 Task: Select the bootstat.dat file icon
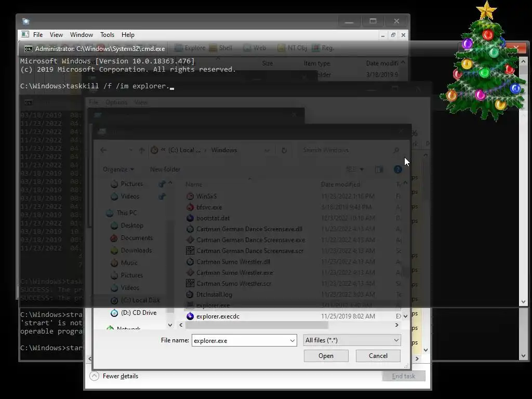click(190, 218)
